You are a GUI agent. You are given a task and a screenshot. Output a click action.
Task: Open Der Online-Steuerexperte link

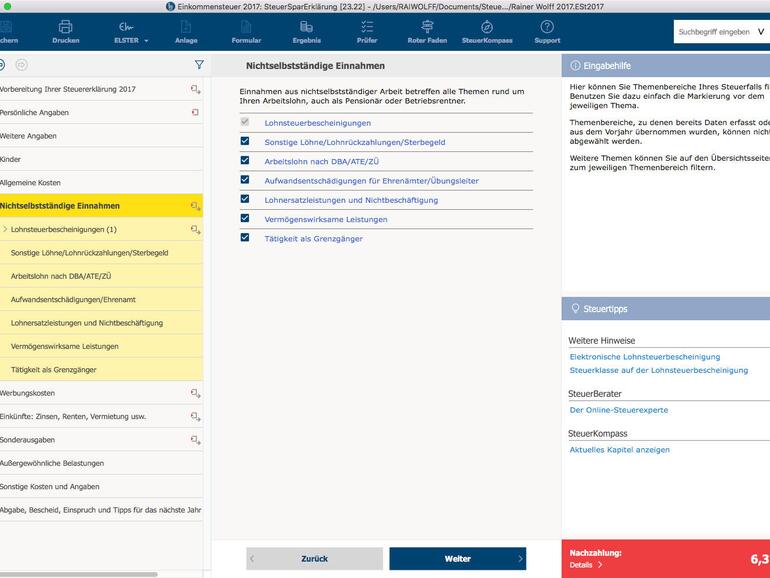pyautogui.click(x=619, y=410)
